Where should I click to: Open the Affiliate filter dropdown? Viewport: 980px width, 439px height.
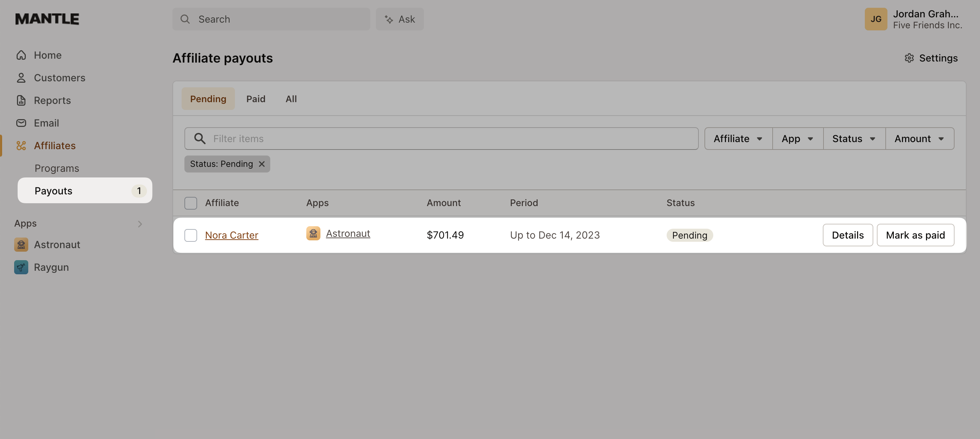[737, 138]
